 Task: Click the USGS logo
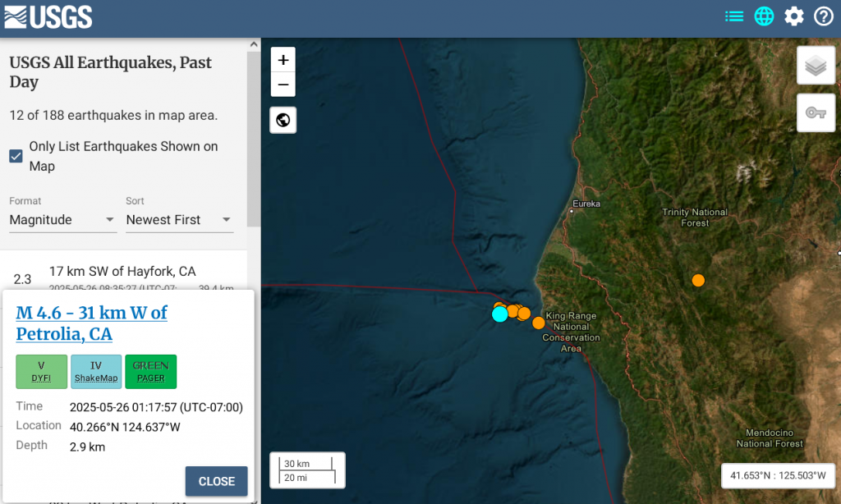coord(48,17)
